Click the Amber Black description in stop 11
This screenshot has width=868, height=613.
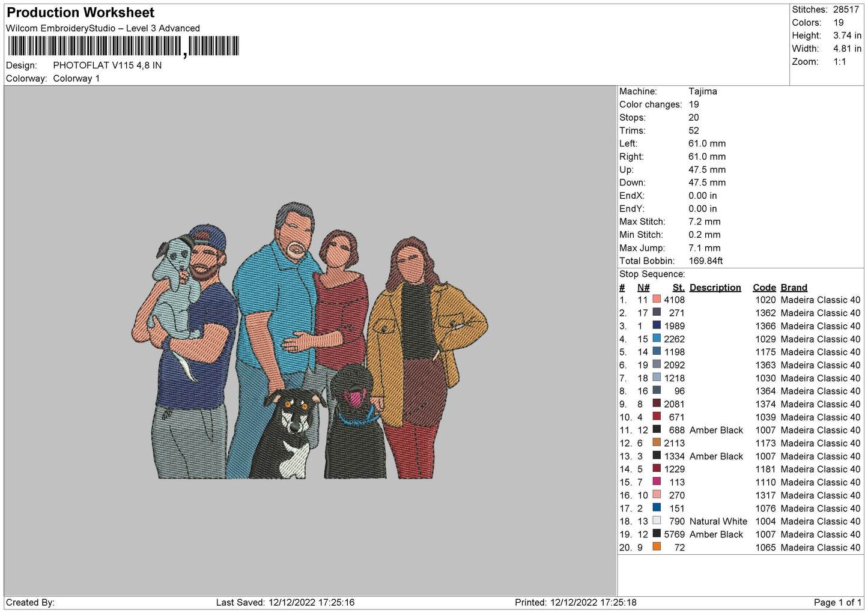click(716, 430)
